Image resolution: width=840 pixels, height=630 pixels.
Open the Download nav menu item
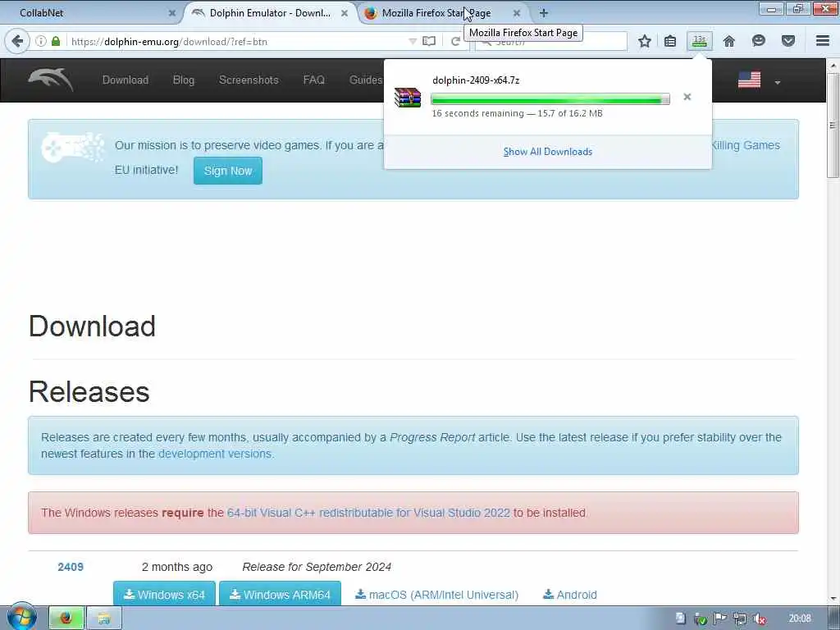click(x=126, y=80)
